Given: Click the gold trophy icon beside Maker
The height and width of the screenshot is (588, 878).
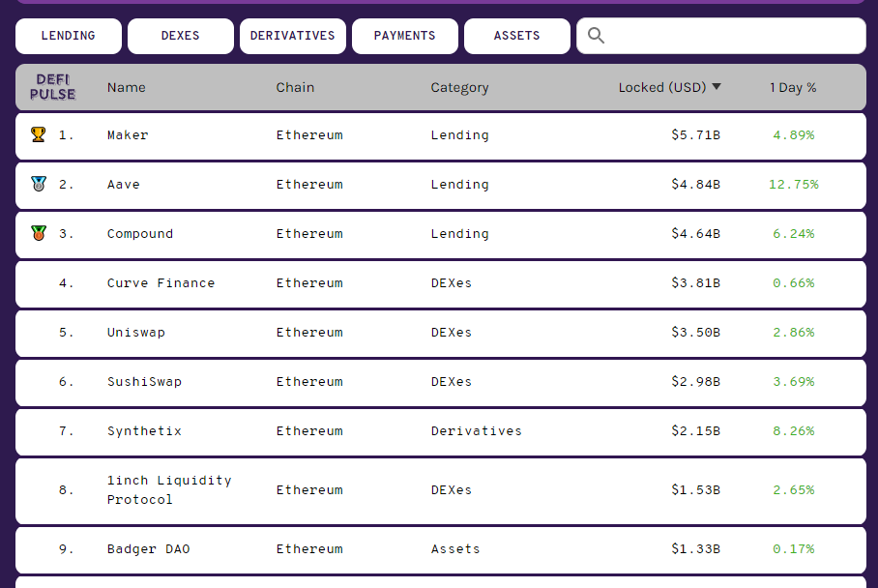Looking at the screenshot, I should coord(38,134).
